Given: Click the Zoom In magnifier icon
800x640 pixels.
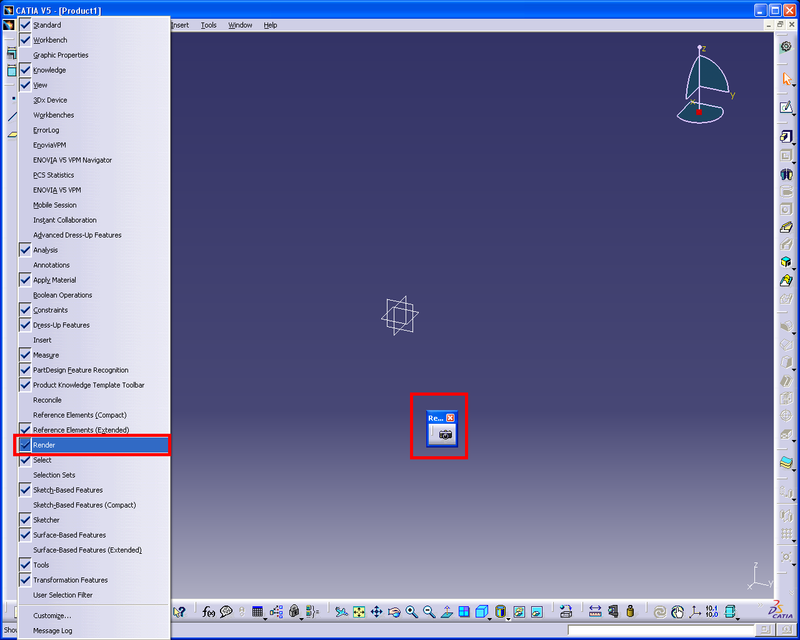Looking at the screenshot, I should [411, 611].
